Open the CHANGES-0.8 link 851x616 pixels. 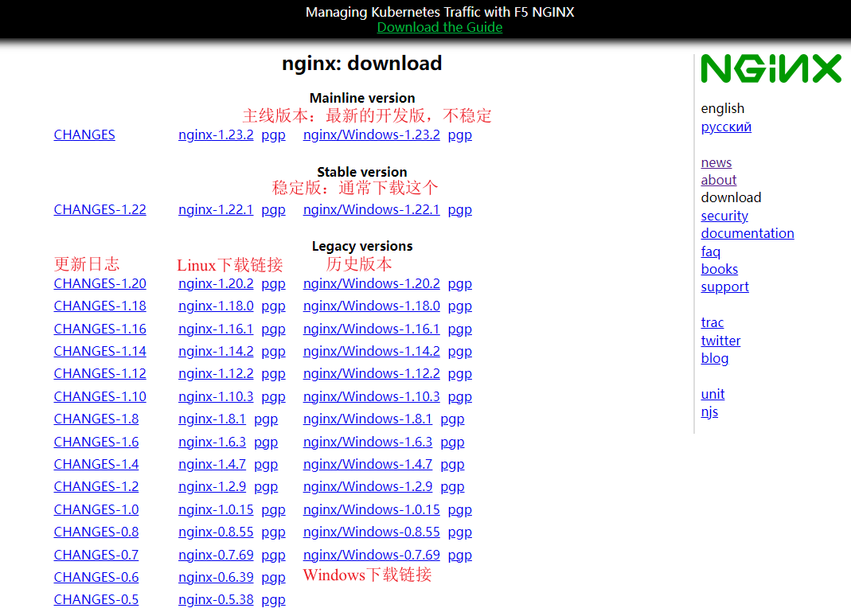point(96,532)
